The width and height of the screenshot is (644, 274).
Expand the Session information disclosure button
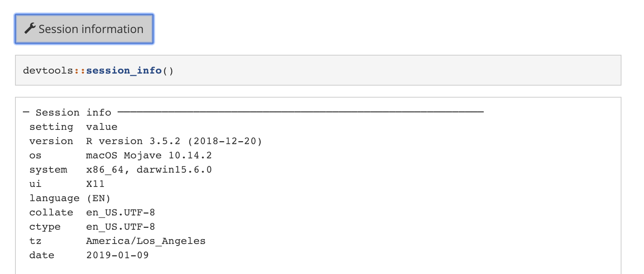[x=83, y=29]
